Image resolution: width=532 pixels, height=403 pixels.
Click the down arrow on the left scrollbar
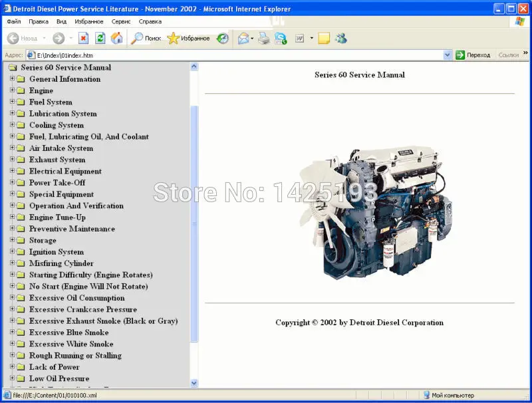click(194, 383)
